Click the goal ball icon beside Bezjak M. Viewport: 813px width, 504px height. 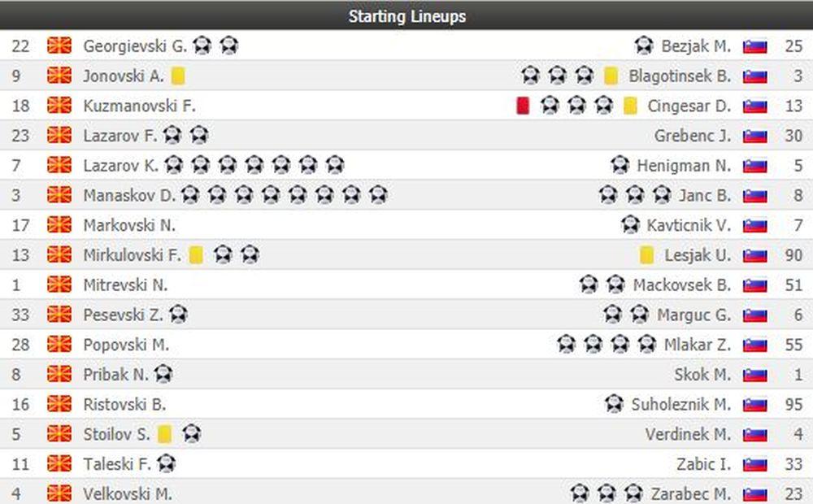coord(644,46)
